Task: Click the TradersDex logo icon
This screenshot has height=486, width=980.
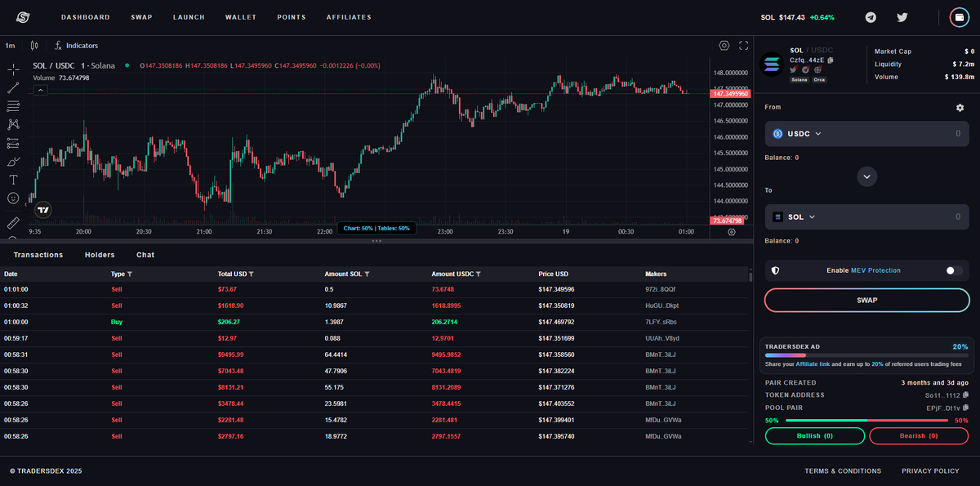Action: (x=23, y=17)
